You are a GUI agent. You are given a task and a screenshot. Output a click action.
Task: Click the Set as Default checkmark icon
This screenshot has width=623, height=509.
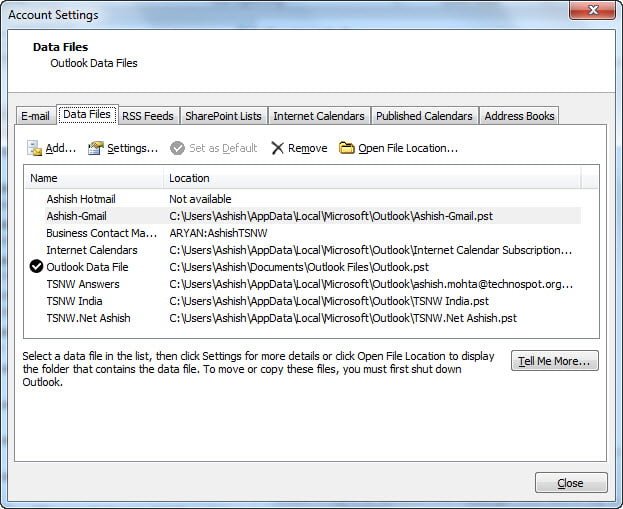[x=177, y=148]
